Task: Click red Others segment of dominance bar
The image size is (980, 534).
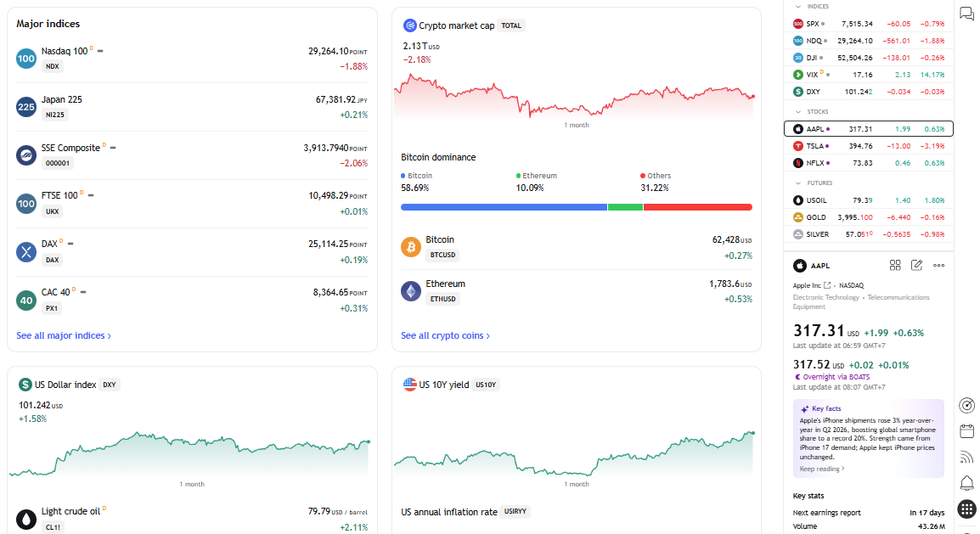Action: pyautogui.click(x=698, y=207)
